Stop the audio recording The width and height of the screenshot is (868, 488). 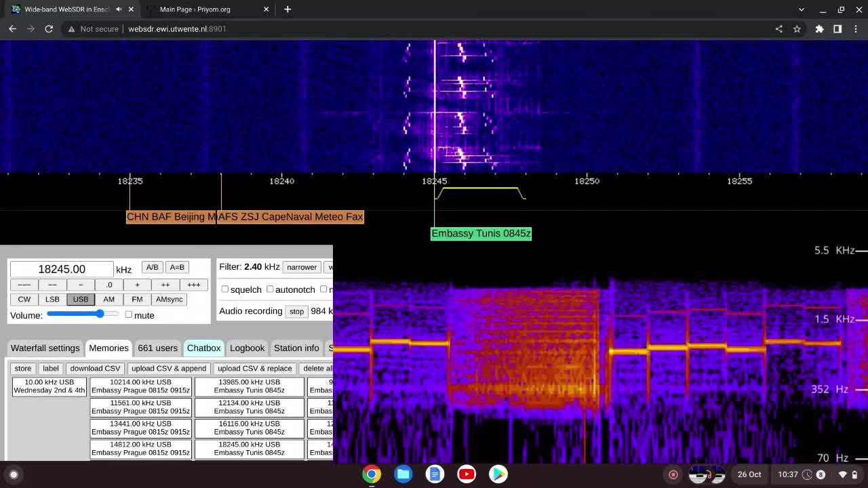[x=296, y=311]
